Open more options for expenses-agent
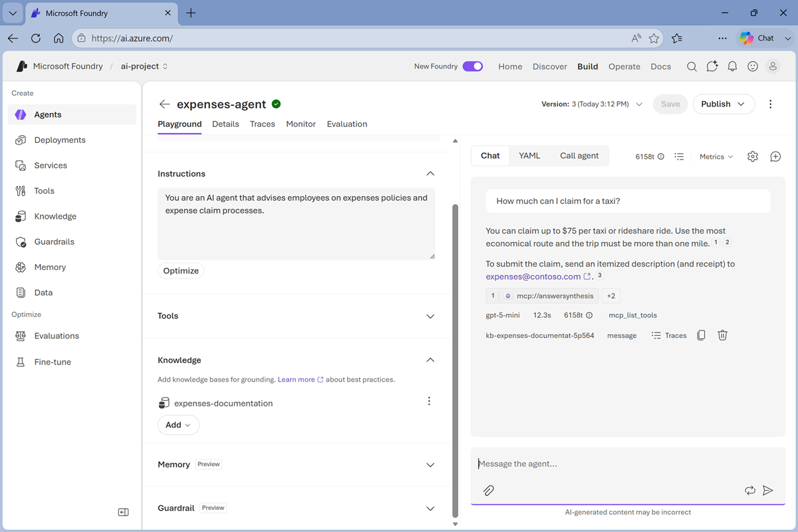The width and height of the screenshot is (798, 532). [771, 104]
